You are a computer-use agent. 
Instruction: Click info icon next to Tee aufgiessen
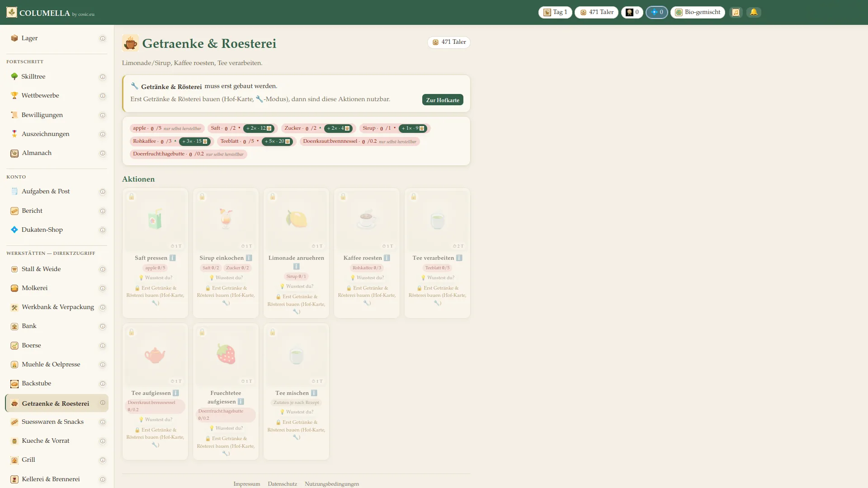[176, 393]
